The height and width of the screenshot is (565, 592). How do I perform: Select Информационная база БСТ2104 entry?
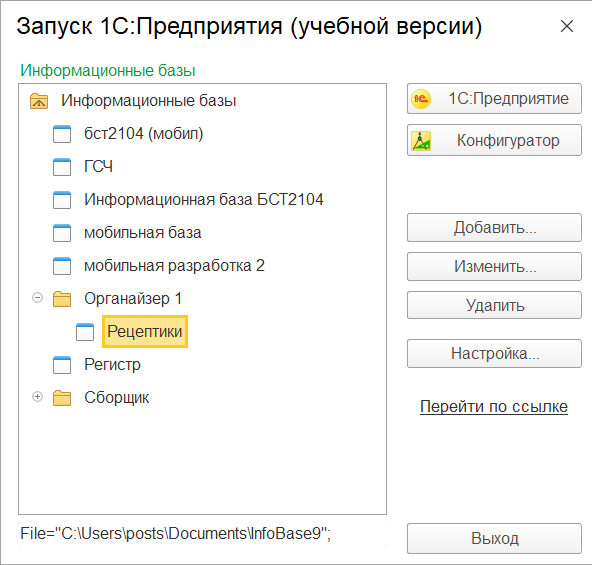click(x=204, y=199)
